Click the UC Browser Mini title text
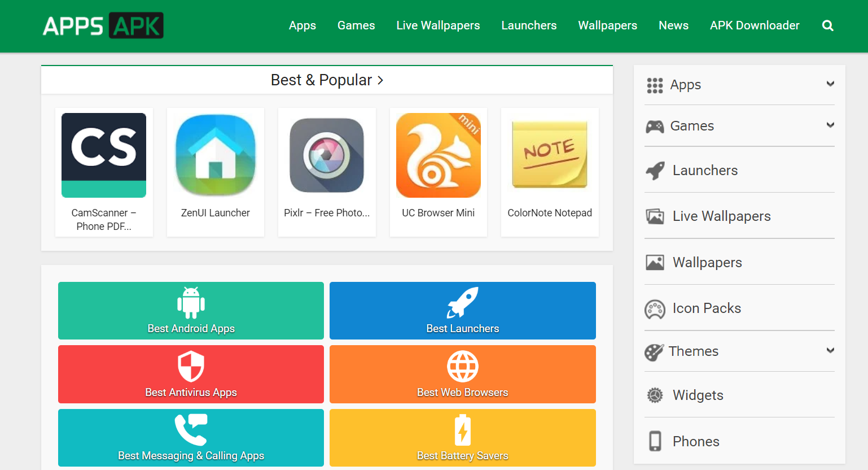The width and height of the screenshot is (868, 470). coord(439,213)
